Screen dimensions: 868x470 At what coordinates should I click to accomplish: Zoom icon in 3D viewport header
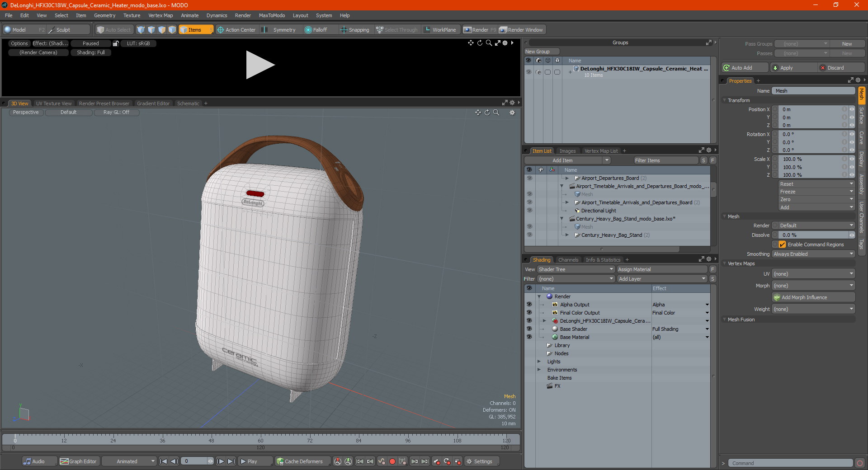496,113
